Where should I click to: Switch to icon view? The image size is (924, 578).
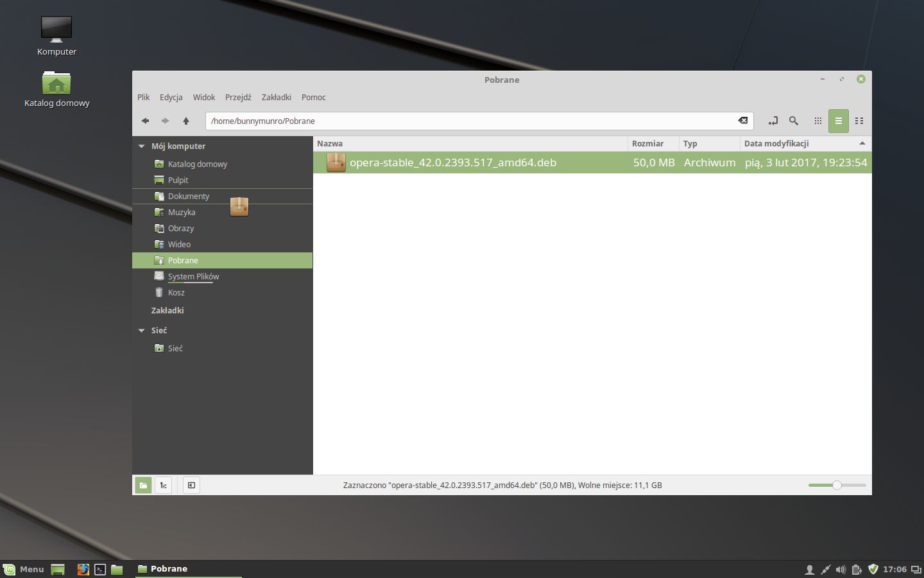coord(818,121)
